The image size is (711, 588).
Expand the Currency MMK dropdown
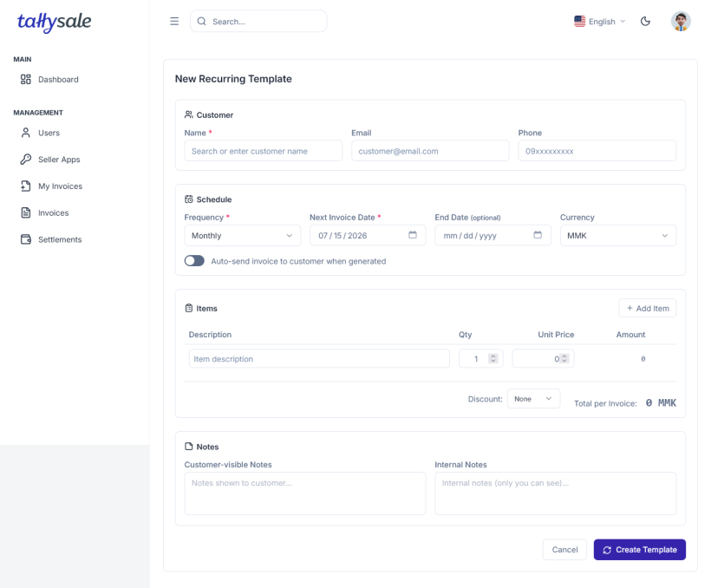coord(618,236)
